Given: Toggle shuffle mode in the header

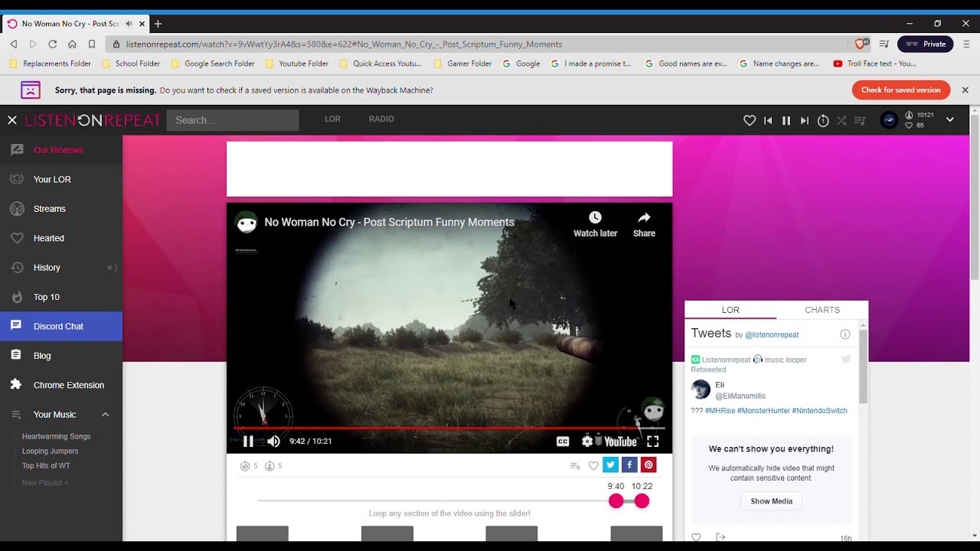Looking at the screenshot, I should [841, 120].
